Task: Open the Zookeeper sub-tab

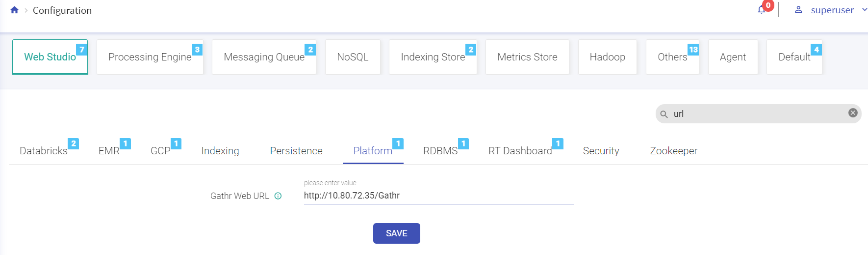Action: click(673, 151)
